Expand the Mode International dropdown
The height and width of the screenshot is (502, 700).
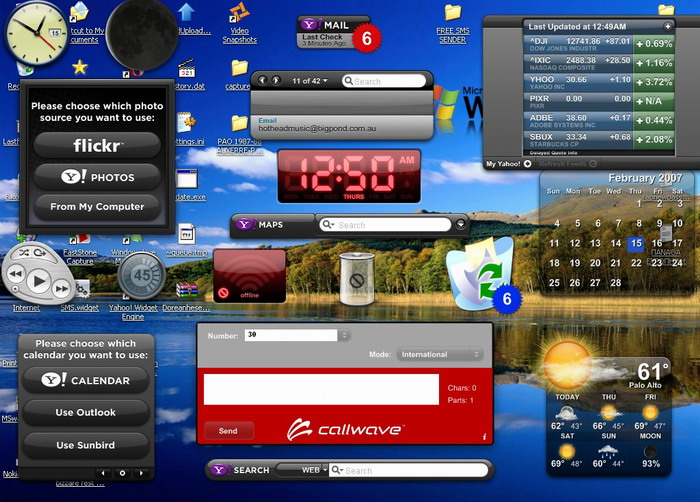(x=439, y=354)
